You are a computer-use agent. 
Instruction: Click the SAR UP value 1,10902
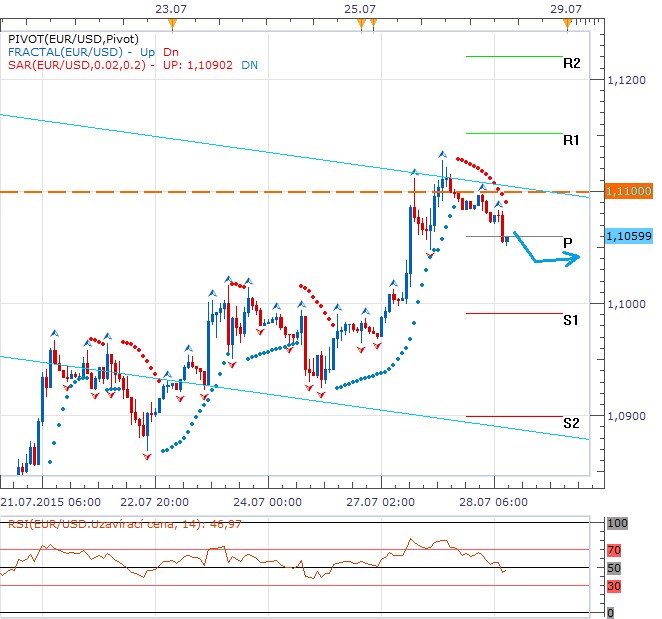pos(210,65)
